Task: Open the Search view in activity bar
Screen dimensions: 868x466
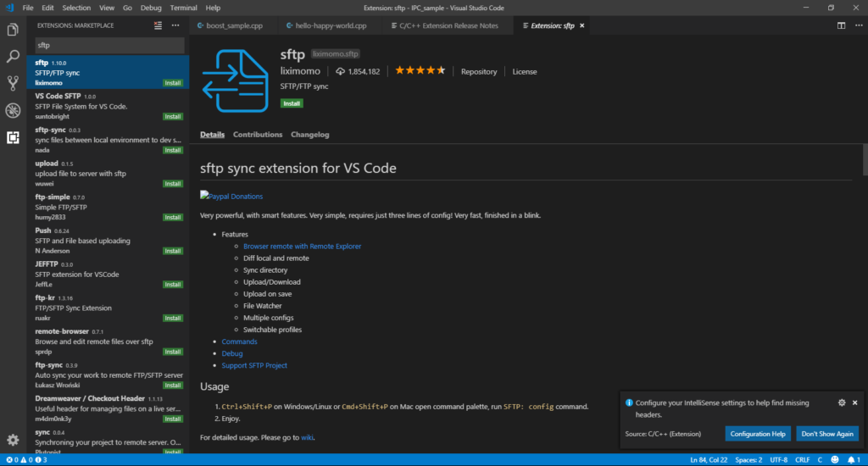Action: pyautogui.click(x=13, y=56)
